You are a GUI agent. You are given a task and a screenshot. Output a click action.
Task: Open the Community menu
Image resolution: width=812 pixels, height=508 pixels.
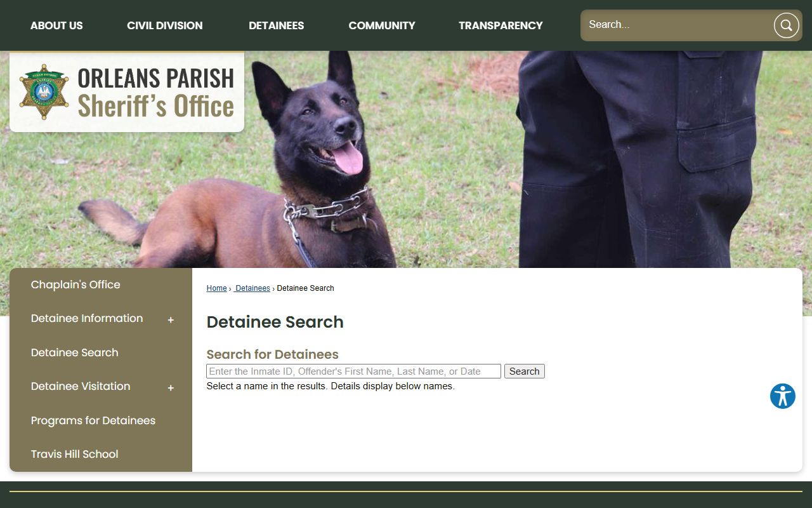pyautogui.click(x=382, y=25)
